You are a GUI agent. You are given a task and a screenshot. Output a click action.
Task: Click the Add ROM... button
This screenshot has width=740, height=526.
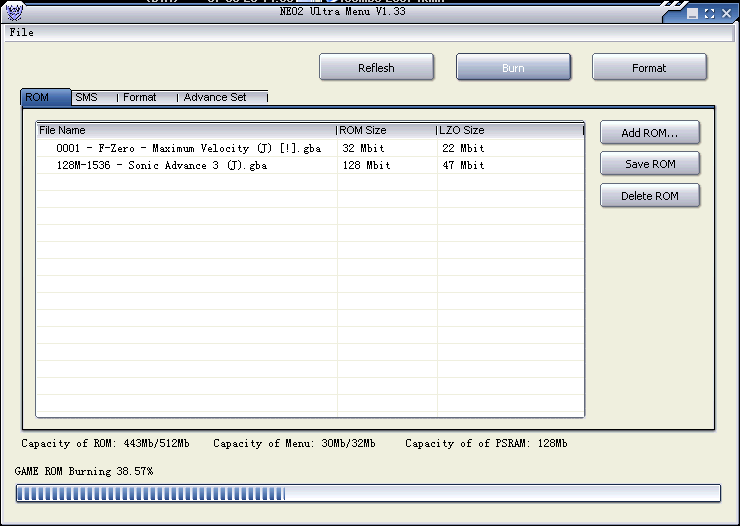point(649,133)
